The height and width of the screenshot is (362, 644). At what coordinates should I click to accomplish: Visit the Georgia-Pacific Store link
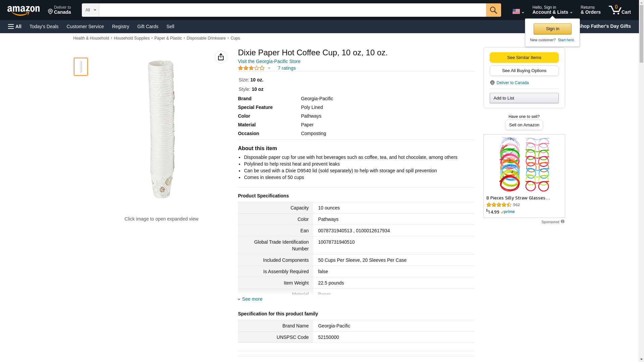point(269,61)
